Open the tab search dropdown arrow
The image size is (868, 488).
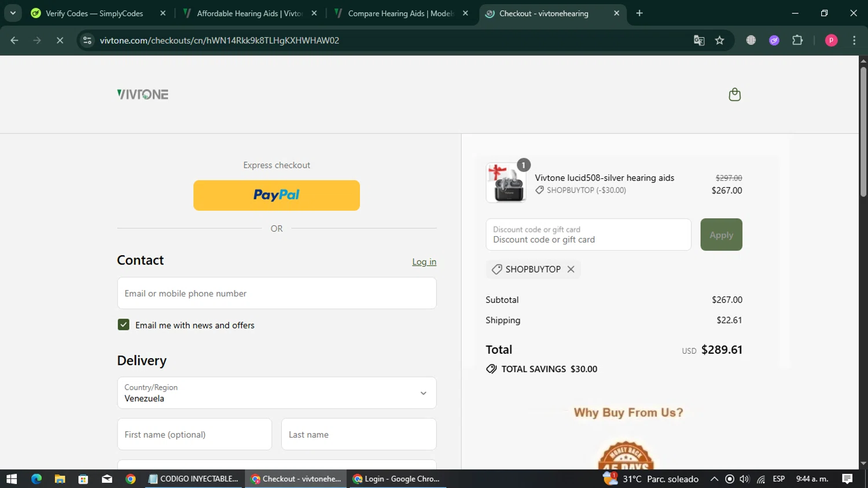coord(13,13)
